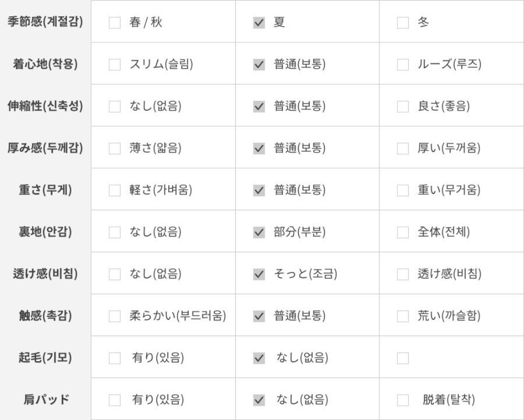Uncheck なし(없음) in the 肩パッド row
The image size is (524, 420).
point(259,401)
